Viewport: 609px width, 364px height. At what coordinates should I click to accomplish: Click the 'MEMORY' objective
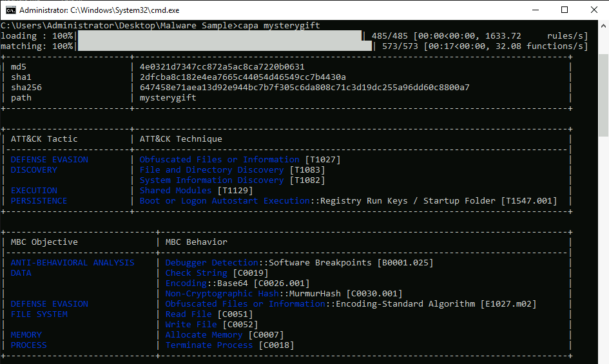point(26,335)
